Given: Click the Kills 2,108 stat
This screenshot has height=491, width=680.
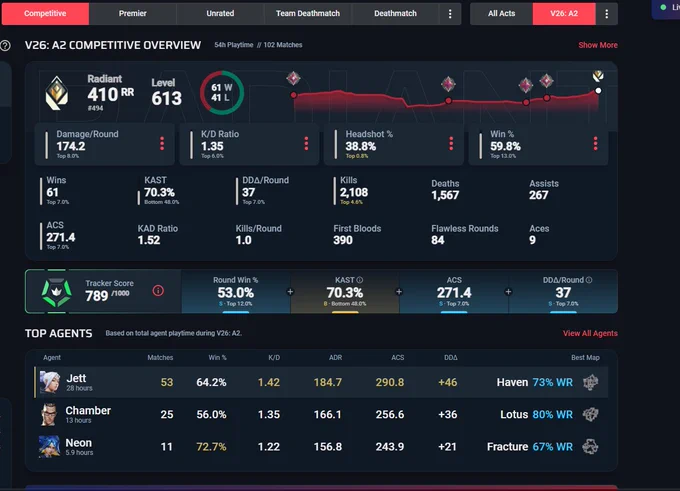Looking at the screenshot, I should (354, 191).
